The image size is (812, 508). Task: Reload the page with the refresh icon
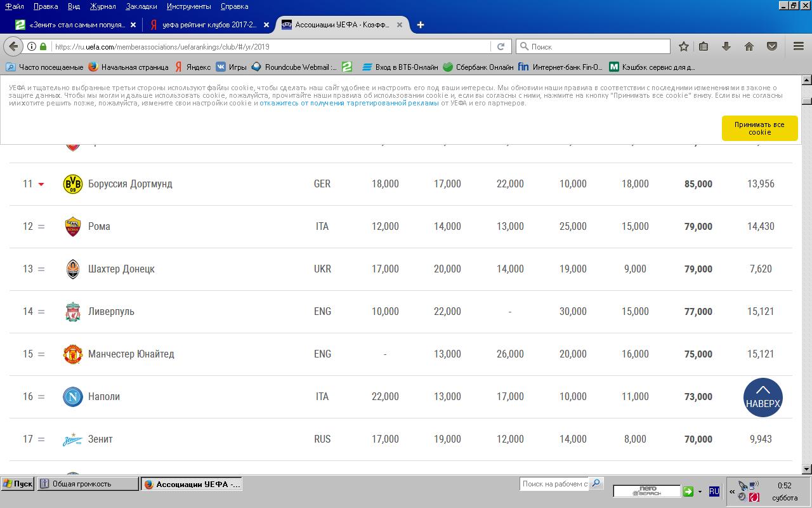(501, 46)
